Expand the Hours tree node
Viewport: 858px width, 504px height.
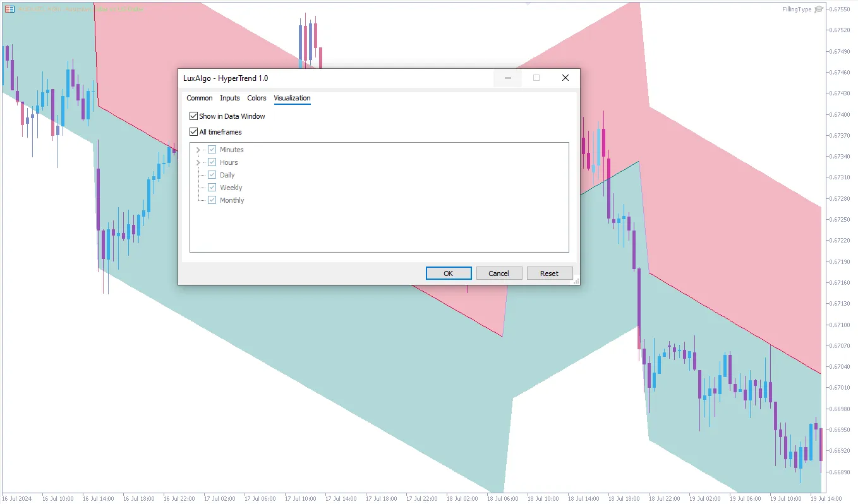(198, 162)
